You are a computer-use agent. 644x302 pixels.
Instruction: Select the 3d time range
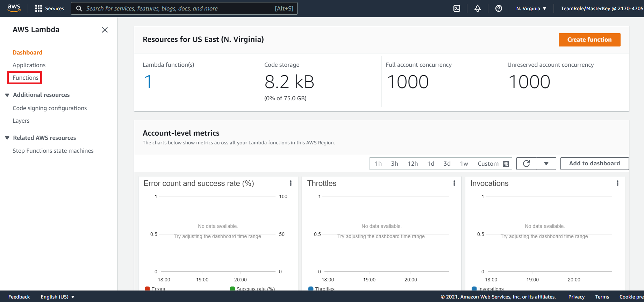click(447, 164)
